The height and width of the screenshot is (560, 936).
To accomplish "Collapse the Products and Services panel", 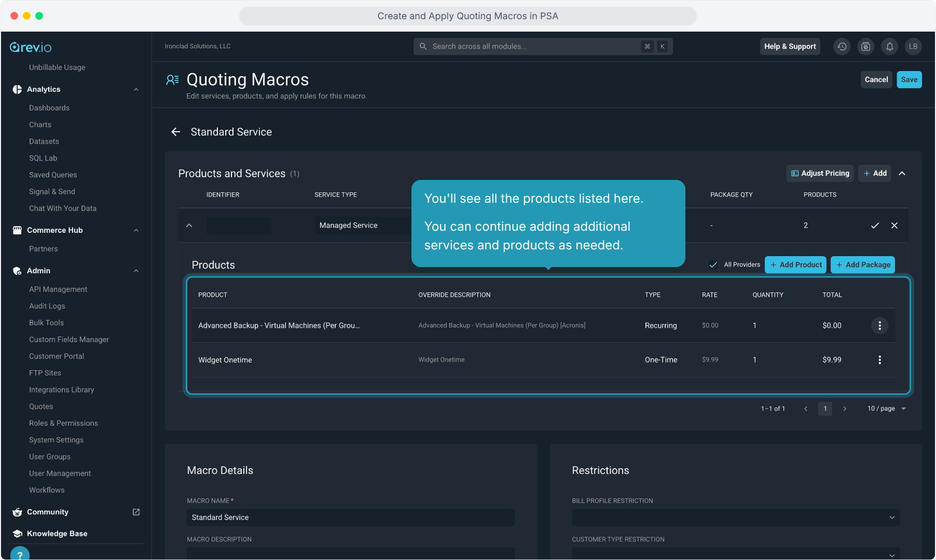I will click(x=902, y=173).
